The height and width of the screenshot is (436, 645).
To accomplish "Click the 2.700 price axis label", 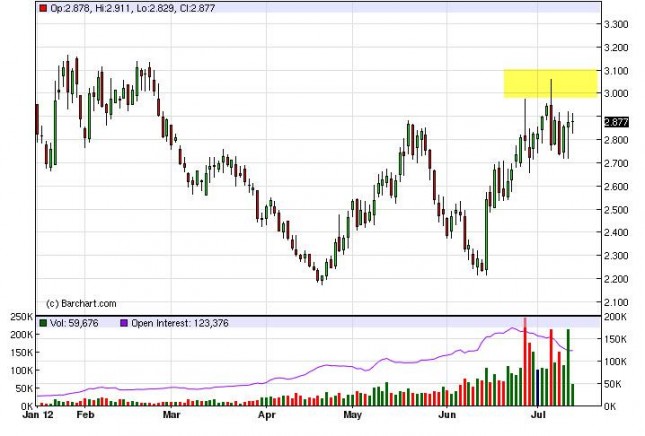I will click(x=616, y=163).
